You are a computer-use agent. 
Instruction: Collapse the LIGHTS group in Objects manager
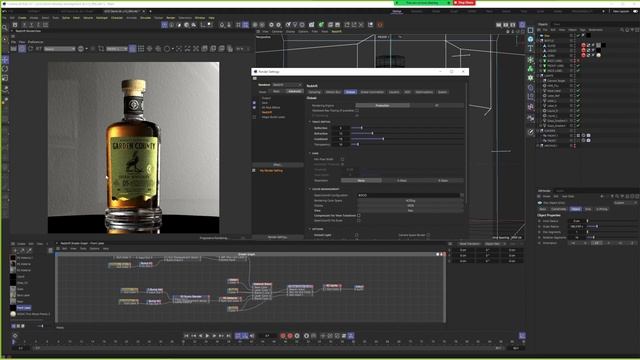coord(538,76)
